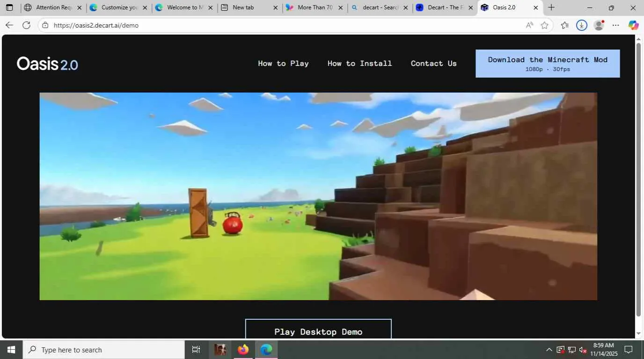Click the Oasis 2.0 logo
This screenshot has width=644, height=359.
(x=47, y=64)
